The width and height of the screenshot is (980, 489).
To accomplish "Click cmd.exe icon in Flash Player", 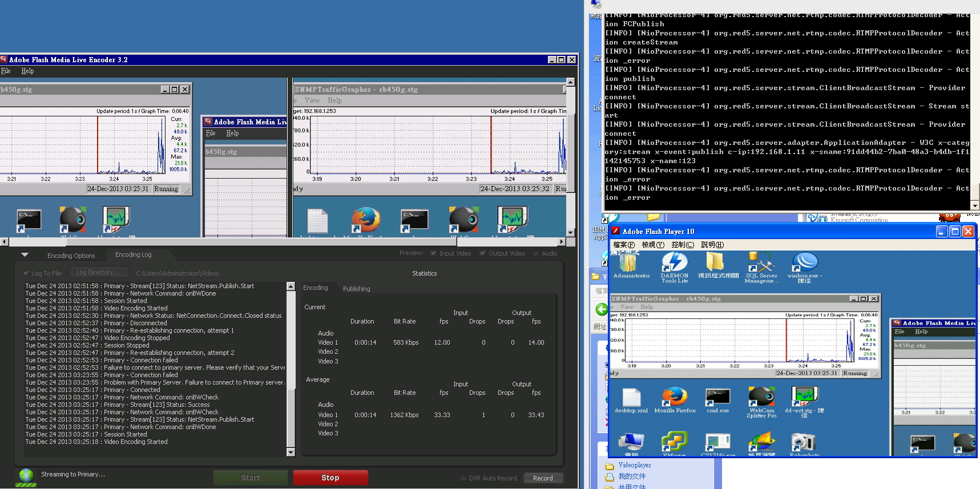I will click(717, 397).
